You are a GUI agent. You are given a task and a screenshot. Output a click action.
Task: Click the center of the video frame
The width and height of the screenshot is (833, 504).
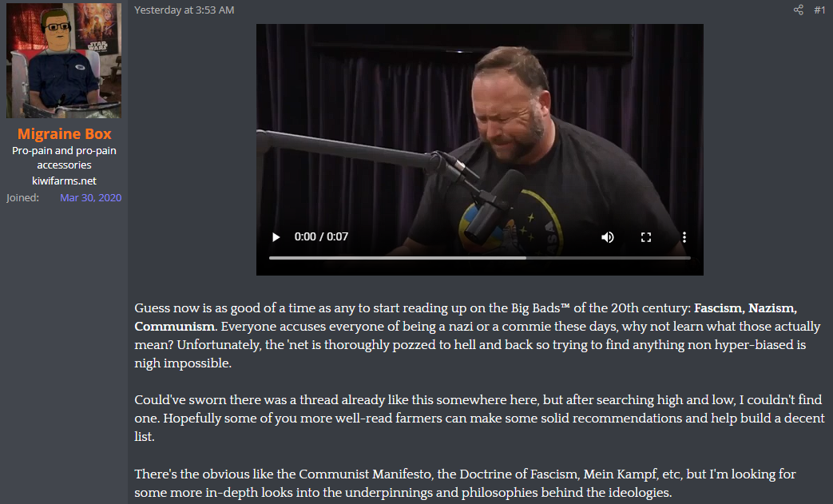tap(480, 149)
